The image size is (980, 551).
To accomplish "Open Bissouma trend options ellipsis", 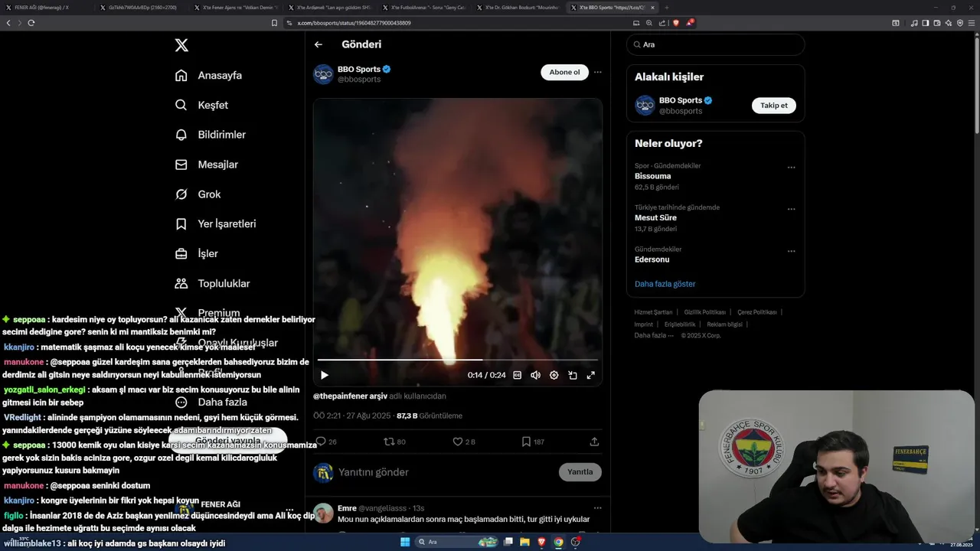I will [x=791, y=168].
